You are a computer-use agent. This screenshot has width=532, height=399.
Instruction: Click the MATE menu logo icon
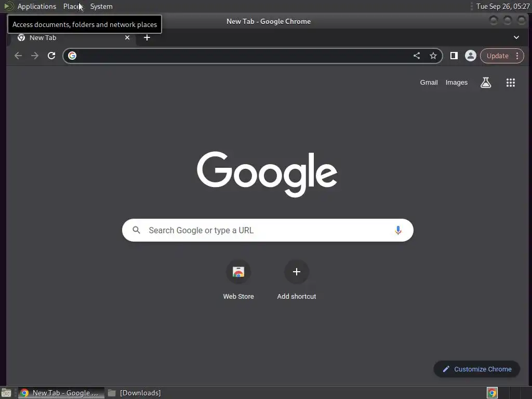[8, 6]
